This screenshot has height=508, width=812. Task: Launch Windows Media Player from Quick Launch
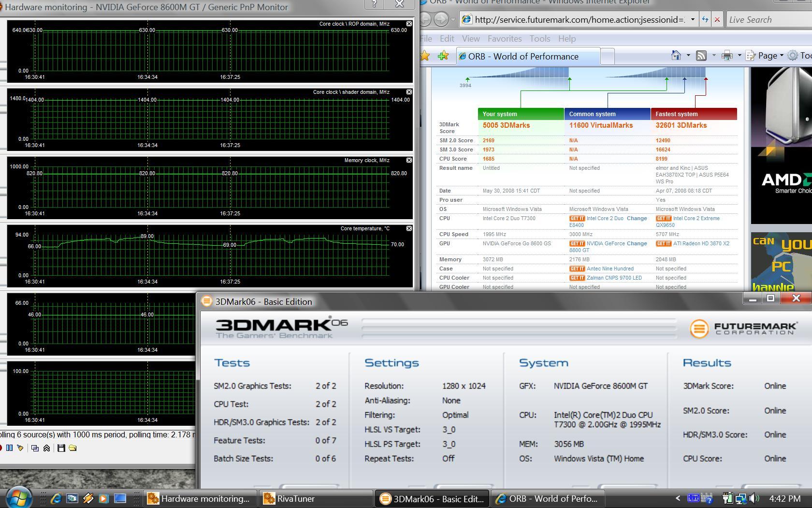coord(104,498)
